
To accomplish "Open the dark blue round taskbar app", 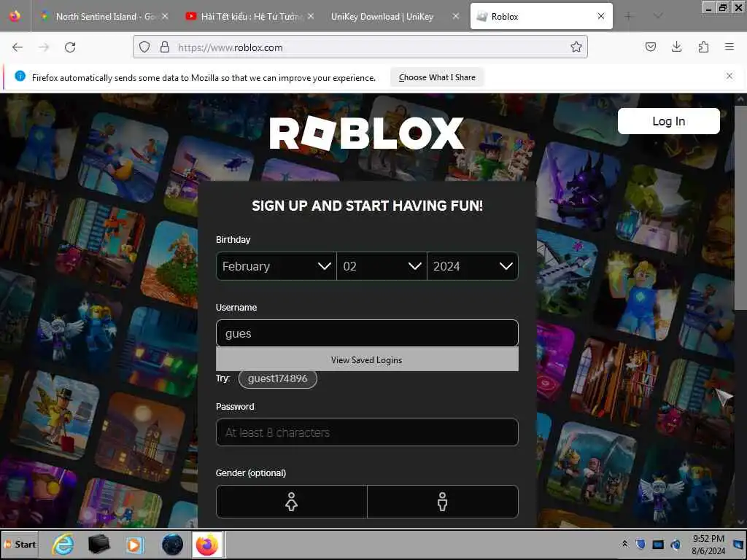I will (x=172, y=544).
